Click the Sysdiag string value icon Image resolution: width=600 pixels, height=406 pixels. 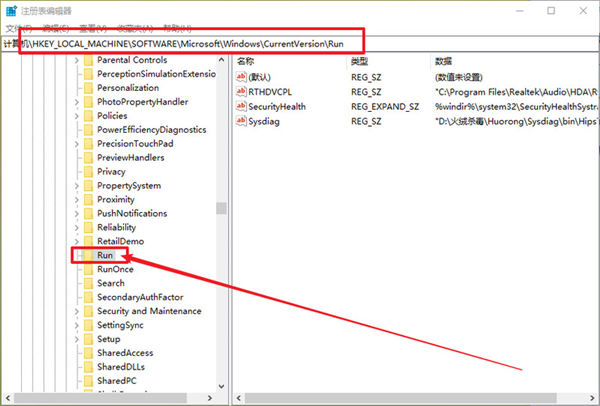(x=241, y=121)
